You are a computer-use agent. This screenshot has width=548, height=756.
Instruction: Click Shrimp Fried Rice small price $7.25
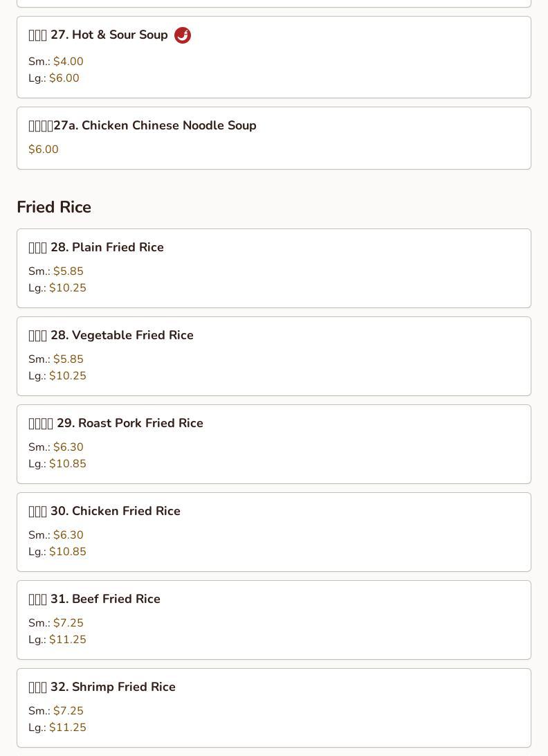68,711
